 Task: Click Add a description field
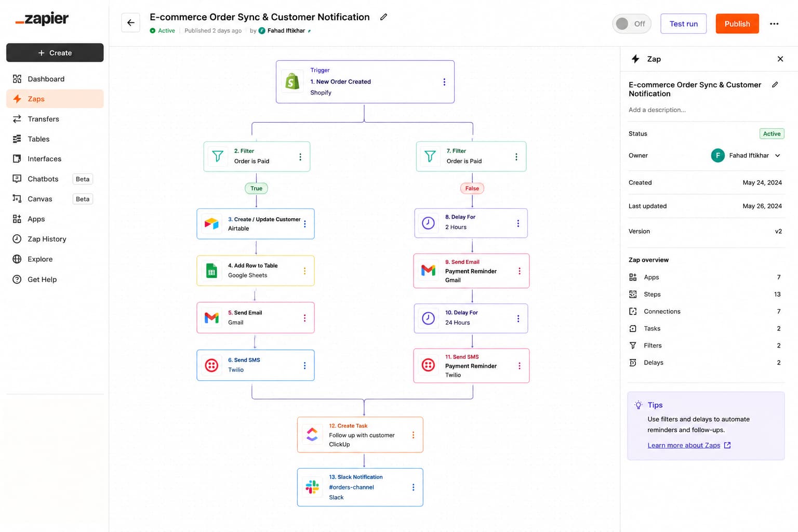click(657, 110)
